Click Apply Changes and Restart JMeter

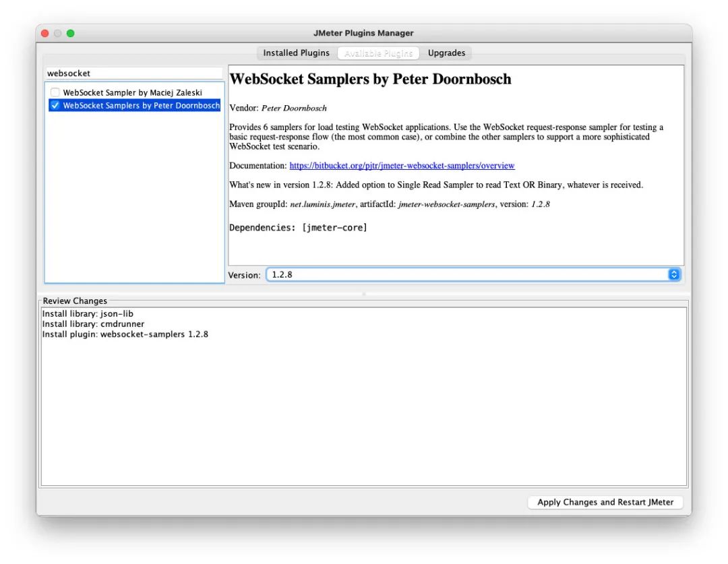click(x=605, y=502)
